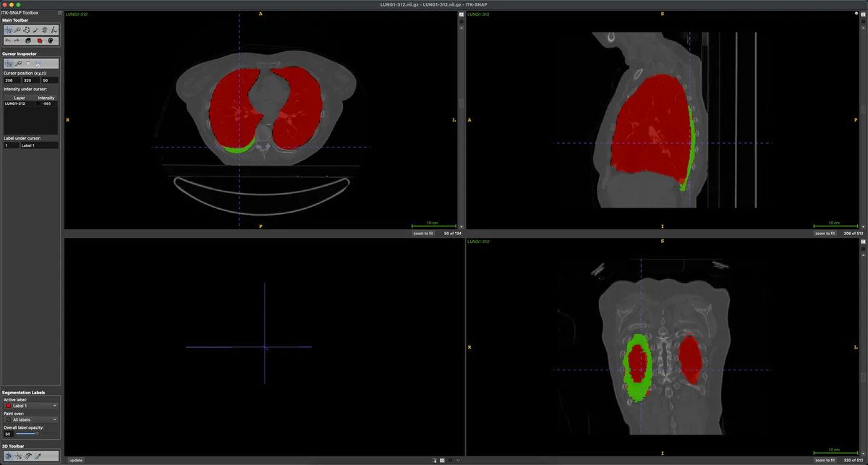
Task: Select the Display Layout inspector tab icon
Action: (x=37, y=64)
